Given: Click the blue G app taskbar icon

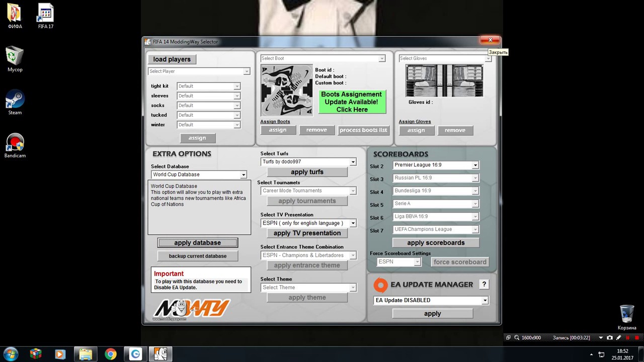Looking at the screenshot, I should [135, 354].
